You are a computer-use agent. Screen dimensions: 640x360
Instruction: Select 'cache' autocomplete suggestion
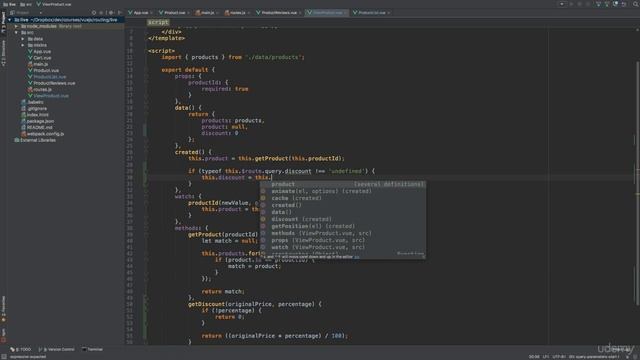pyautogui.click(x=342, y=198)
